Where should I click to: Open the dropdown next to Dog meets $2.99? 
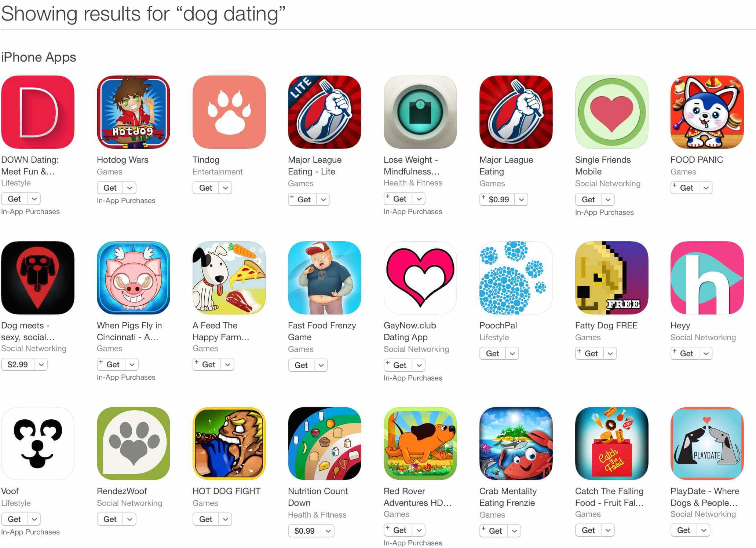[x=41, y=364]
